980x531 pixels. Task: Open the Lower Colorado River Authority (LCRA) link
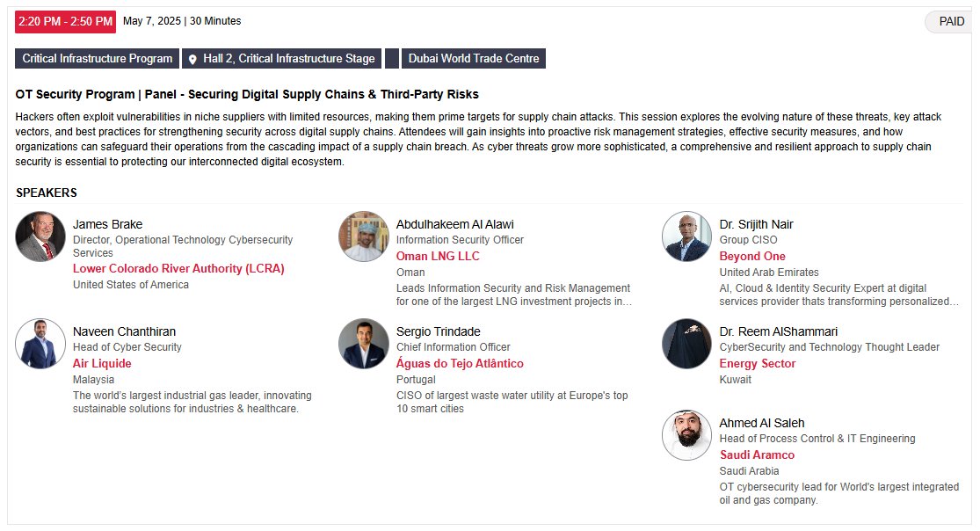click(x=178, y=268)
